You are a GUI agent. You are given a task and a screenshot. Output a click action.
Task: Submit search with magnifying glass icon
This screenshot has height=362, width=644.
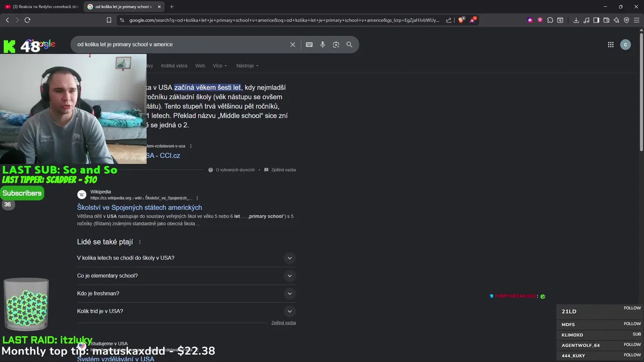349,44
